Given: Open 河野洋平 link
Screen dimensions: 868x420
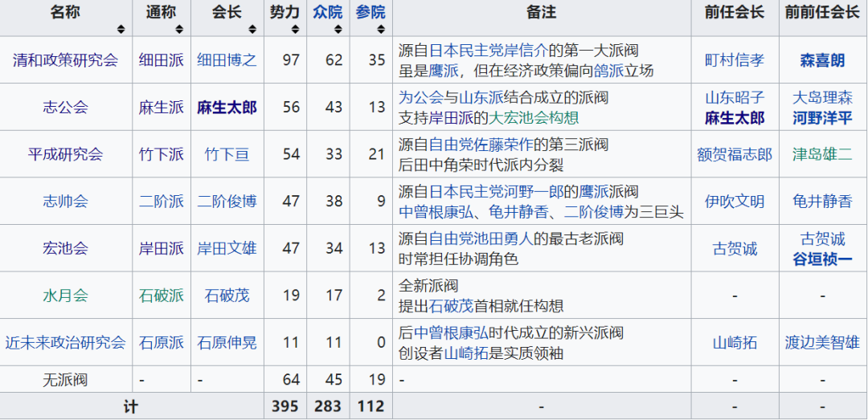Looking at the screenshot, I should [822, 117].
